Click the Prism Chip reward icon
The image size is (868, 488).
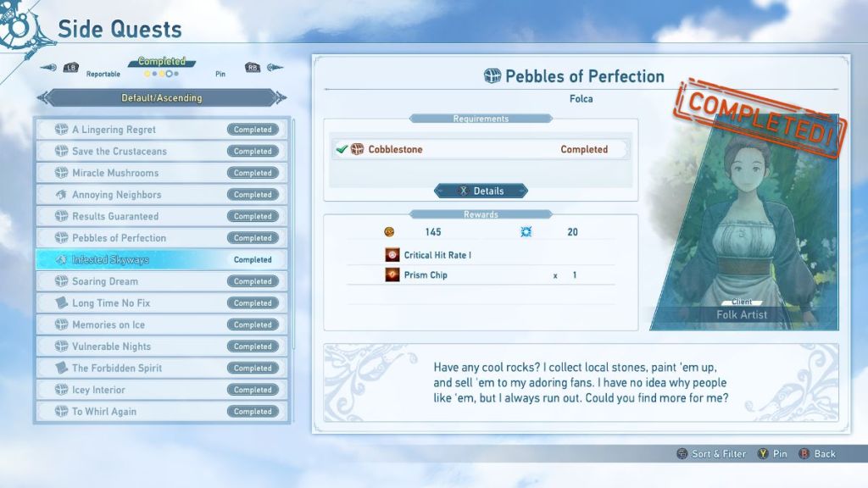point(392,275)
